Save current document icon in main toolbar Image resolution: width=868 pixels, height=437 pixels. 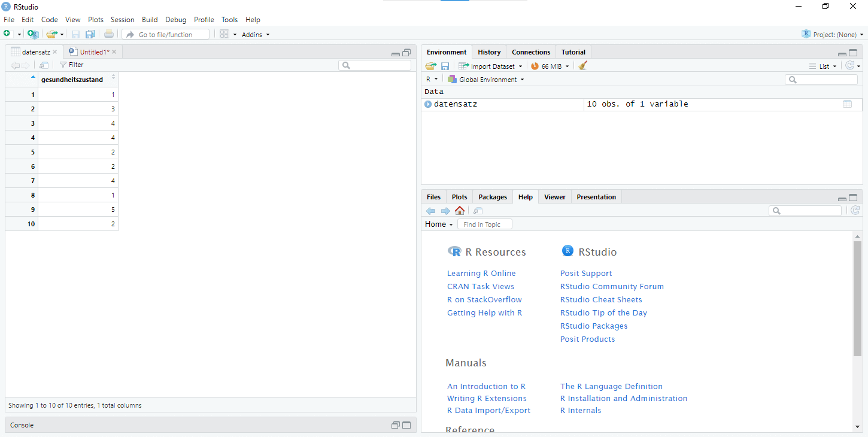(x=76, y=34)
